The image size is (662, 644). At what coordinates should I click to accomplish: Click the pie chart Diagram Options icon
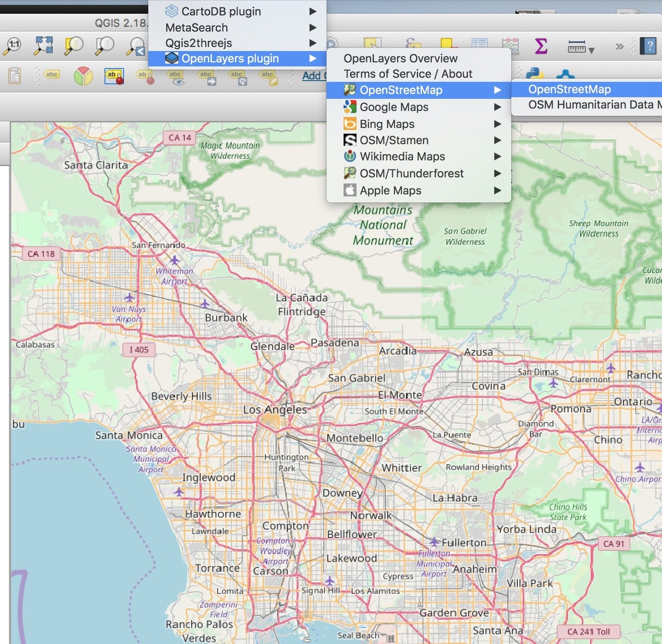[83, 76]
